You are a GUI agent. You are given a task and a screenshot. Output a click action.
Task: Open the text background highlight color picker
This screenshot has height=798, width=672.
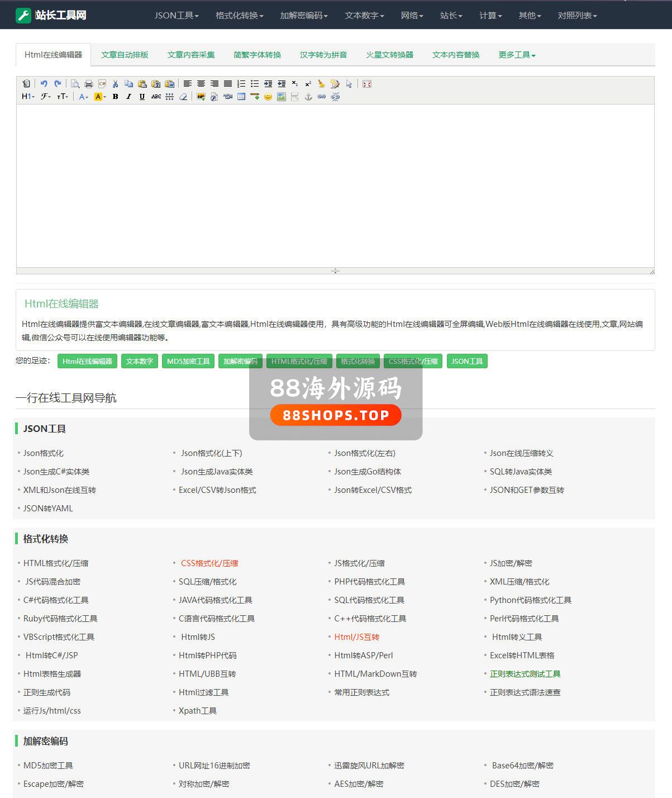click(99, 97)
